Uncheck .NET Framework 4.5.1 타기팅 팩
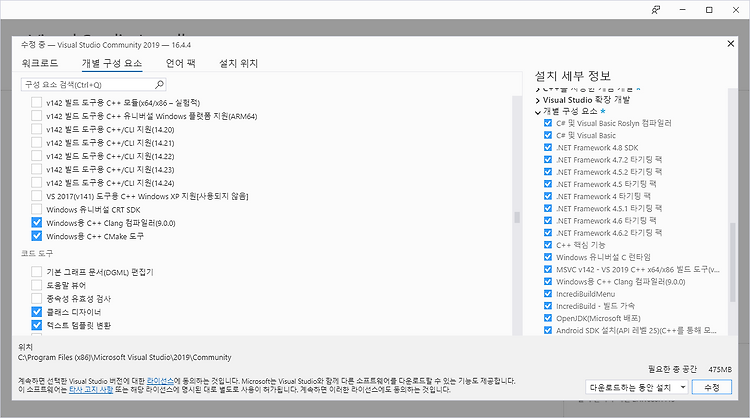The width and height of the screenshot is (750, 418). (548, 209)
